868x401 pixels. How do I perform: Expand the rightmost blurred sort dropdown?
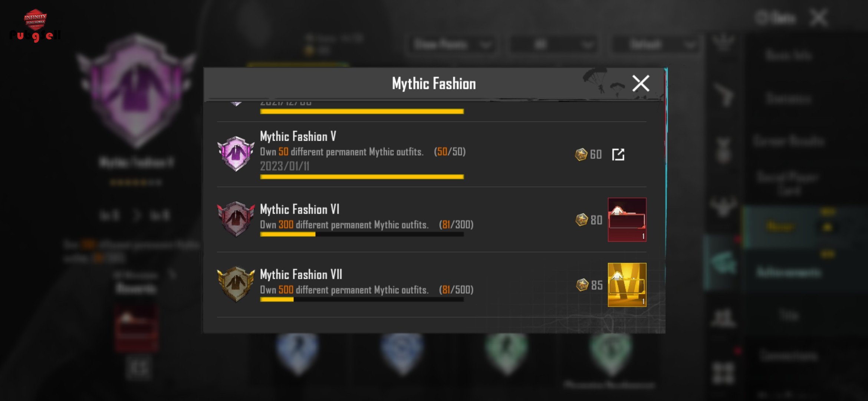click(655, 45)
